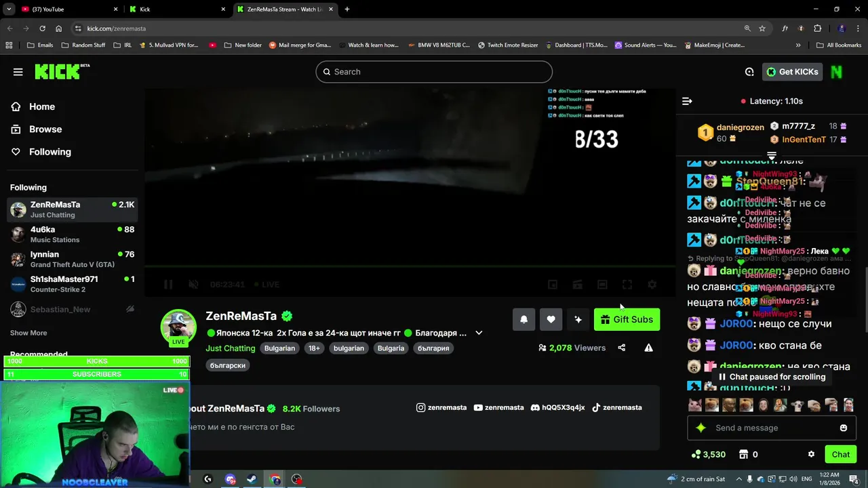Reload the page in browser

click(x=42, y=28)
